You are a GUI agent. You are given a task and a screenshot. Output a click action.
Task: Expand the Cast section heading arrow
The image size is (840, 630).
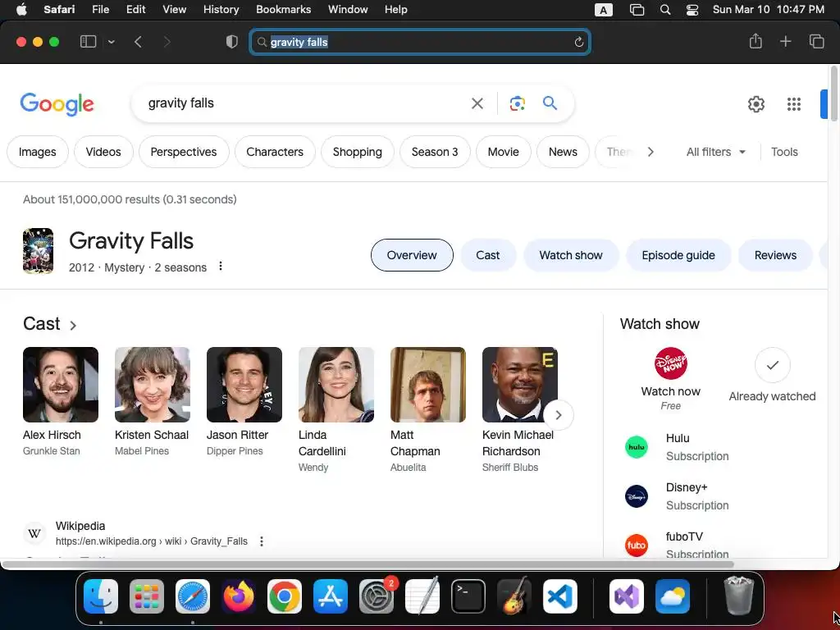[73, 325]
